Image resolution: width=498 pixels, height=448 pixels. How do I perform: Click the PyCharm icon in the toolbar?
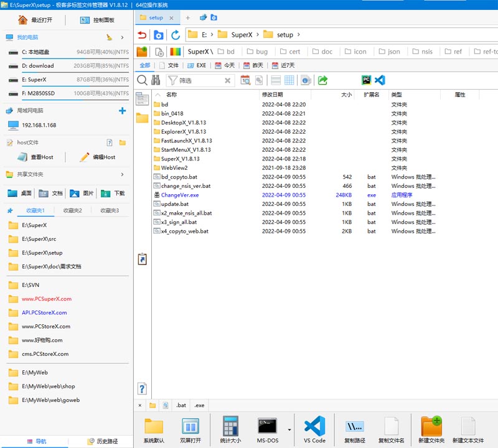coord(367,80)
